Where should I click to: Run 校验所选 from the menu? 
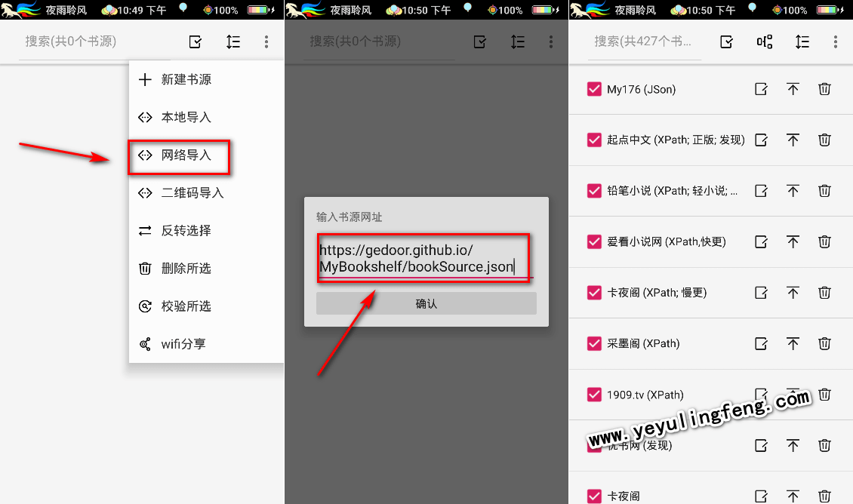206,306
